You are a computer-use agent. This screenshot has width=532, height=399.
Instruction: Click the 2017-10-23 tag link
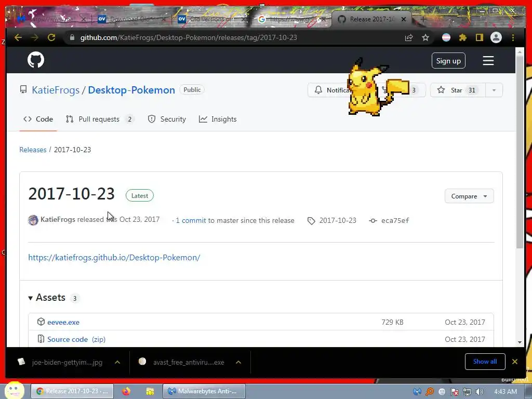(338, 220)
